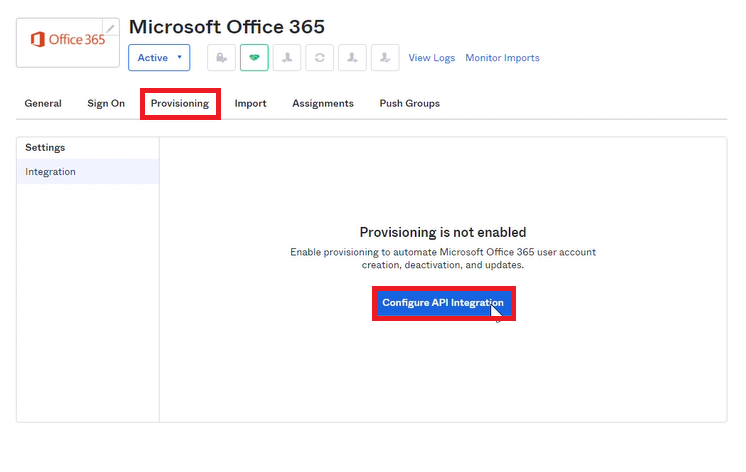
Task: Click the 'Provisioning is not enabled' heading
Action: pyautogui.click(x=443, y=232)
